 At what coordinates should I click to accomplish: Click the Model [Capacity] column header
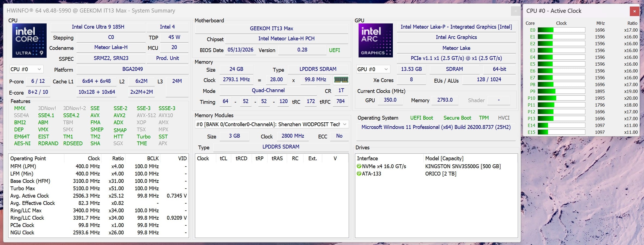pos(444,159)
